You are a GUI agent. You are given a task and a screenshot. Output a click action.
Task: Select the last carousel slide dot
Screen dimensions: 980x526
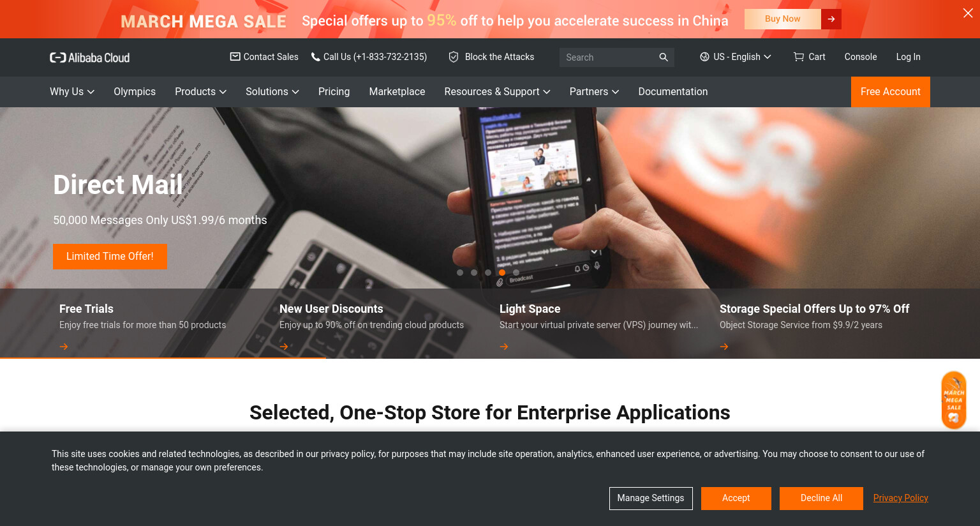pos(516,273)
